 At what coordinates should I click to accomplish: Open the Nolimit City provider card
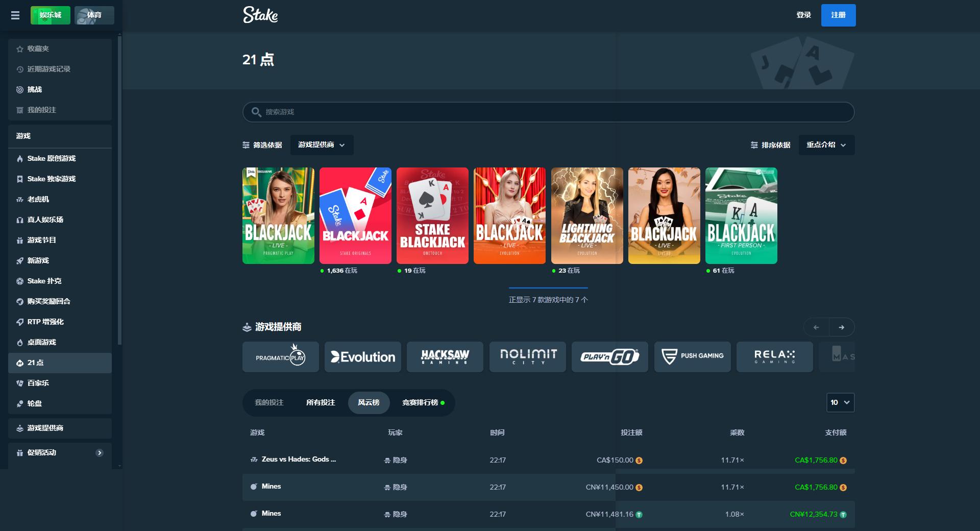[x=528, y=357]
